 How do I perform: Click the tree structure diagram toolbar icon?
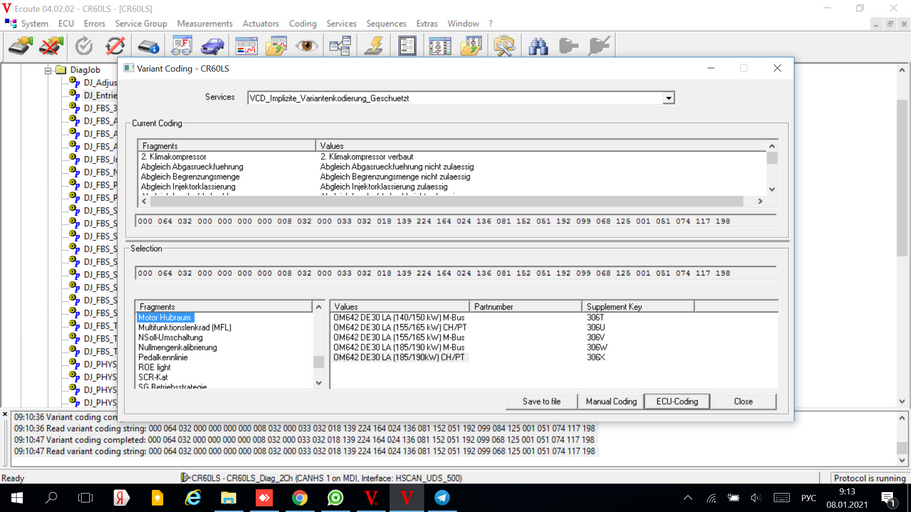[x=340, y=46]
